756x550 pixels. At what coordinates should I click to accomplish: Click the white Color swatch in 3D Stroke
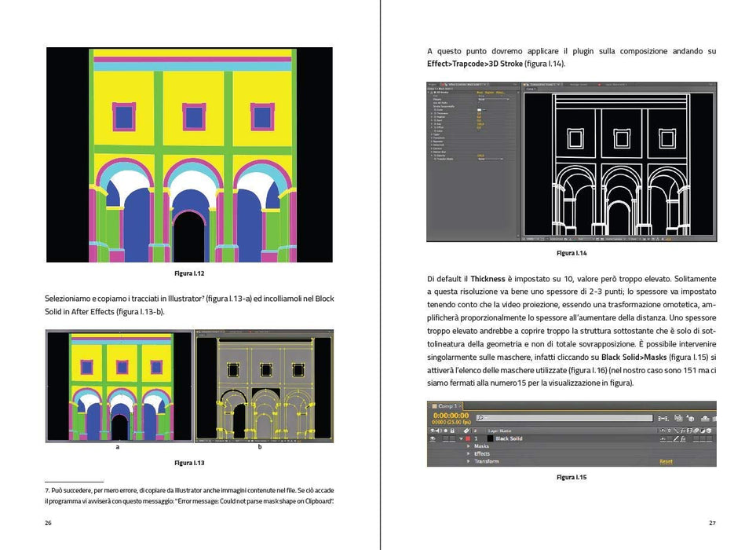point(479,110)
